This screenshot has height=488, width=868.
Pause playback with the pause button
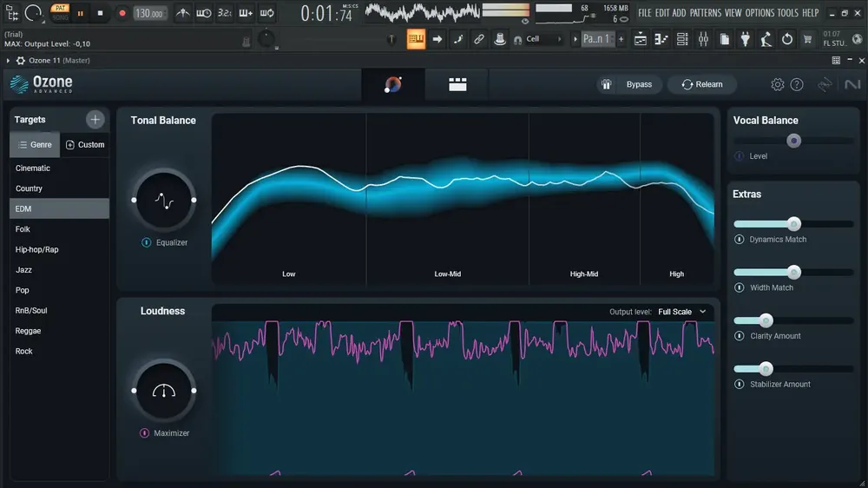(x=80, y=13)
